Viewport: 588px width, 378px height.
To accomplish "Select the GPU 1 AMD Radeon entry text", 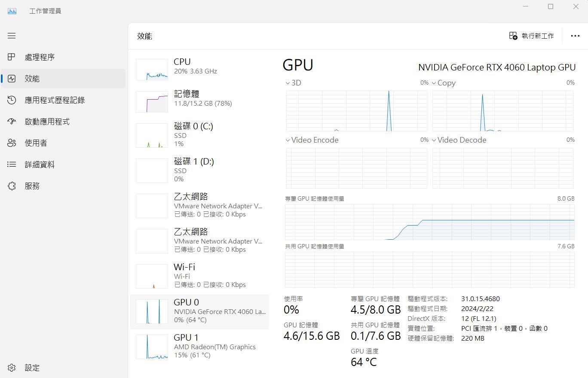I will click(215, 347).
